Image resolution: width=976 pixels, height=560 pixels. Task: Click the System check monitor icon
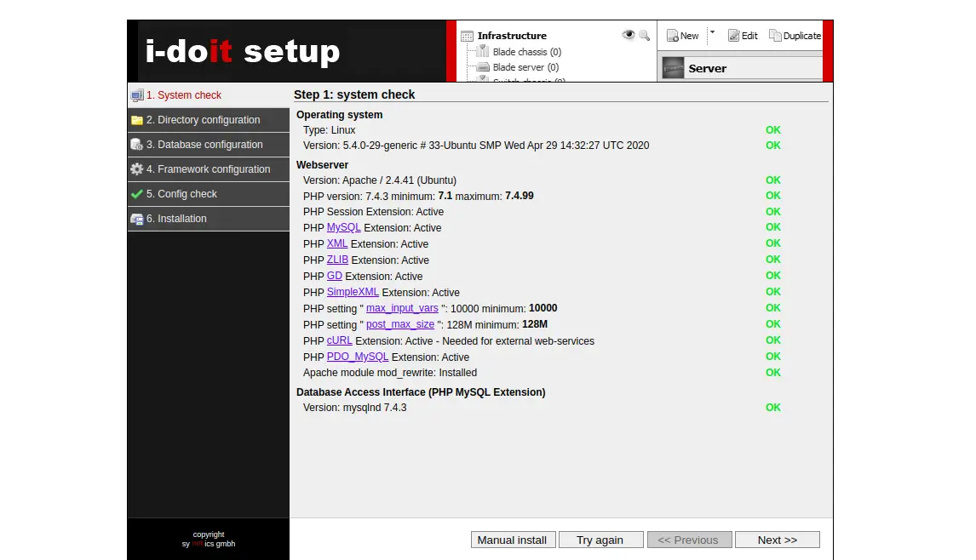pos(137,96)
